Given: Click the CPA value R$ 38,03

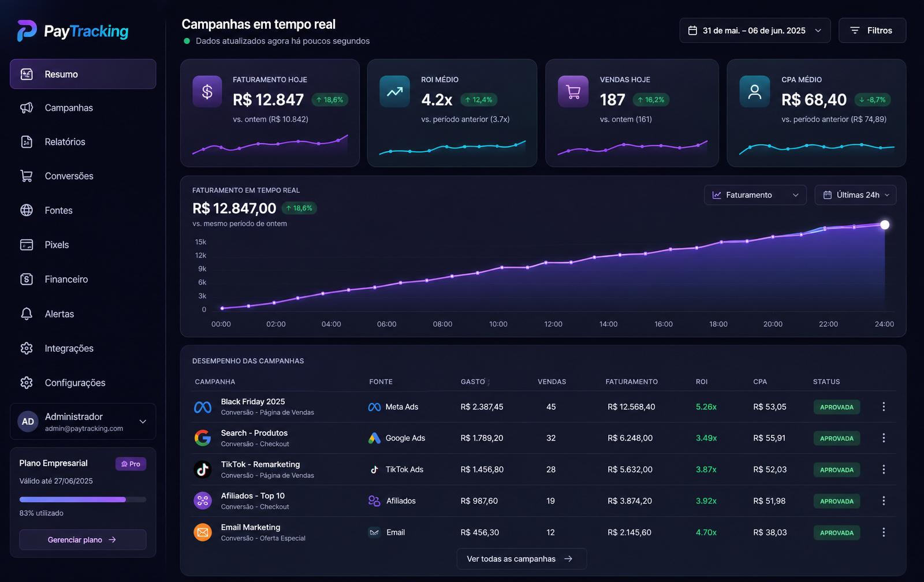Looking at the screenshot, I should point(770,532).
